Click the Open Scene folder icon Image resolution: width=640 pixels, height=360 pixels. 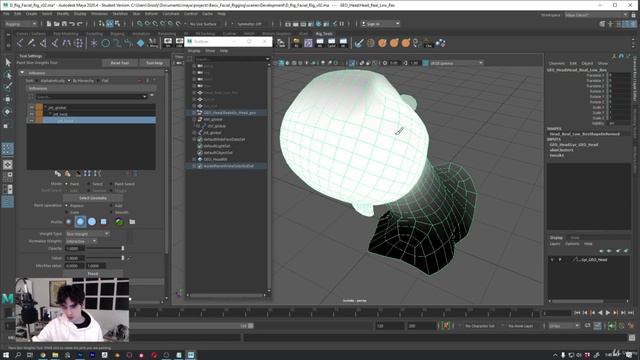(56, 24)
